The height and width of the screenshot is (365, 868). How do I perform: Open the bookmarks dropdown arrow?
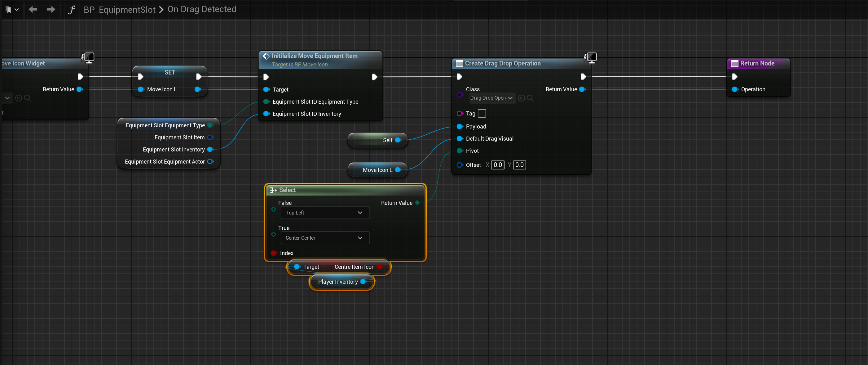pyautogui.click(x=16, y=10)
